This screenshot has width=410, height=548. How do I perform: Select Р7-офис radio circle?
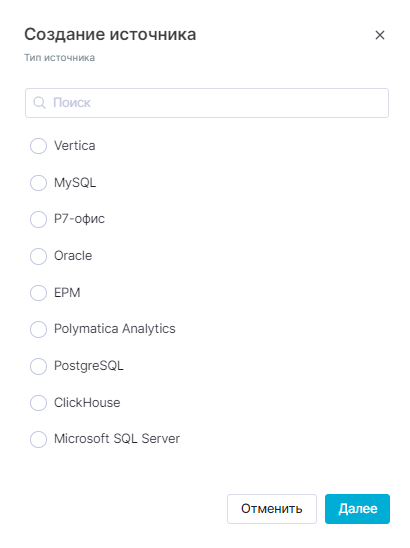pos(38,219)
